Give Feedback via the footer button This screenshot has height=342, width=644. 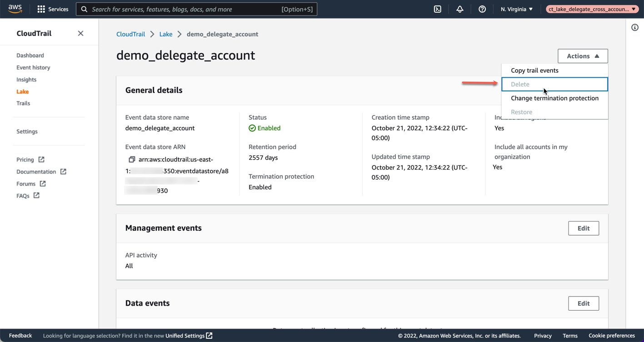pos(20,336)
